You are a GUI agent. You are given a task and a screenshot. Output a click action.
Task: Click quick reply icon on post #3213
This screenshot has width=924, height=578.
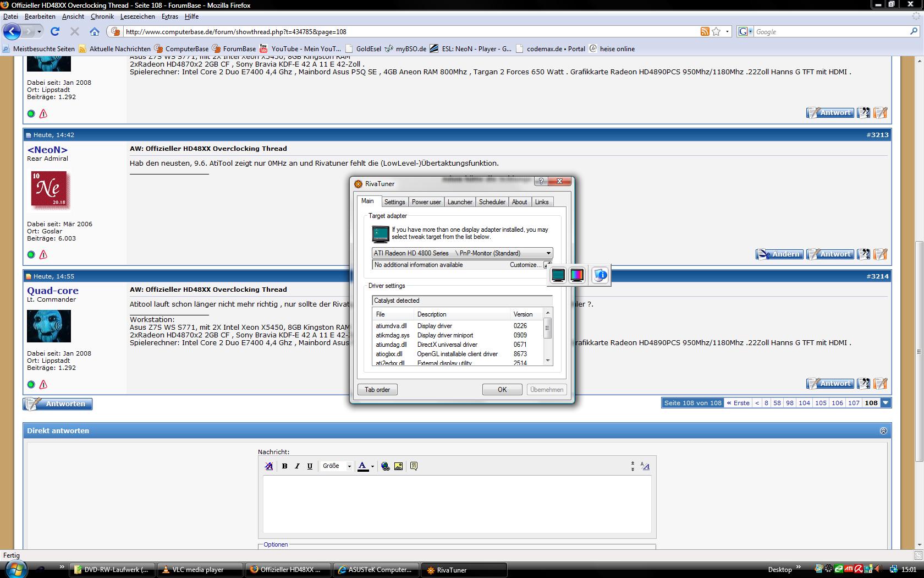click(x=880, y=254)
